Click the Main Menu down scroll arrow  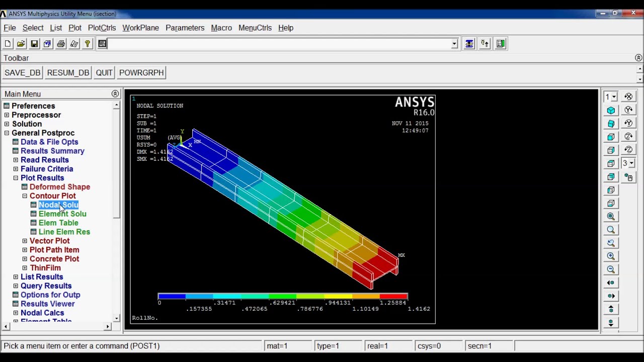(x=117, y=318)
